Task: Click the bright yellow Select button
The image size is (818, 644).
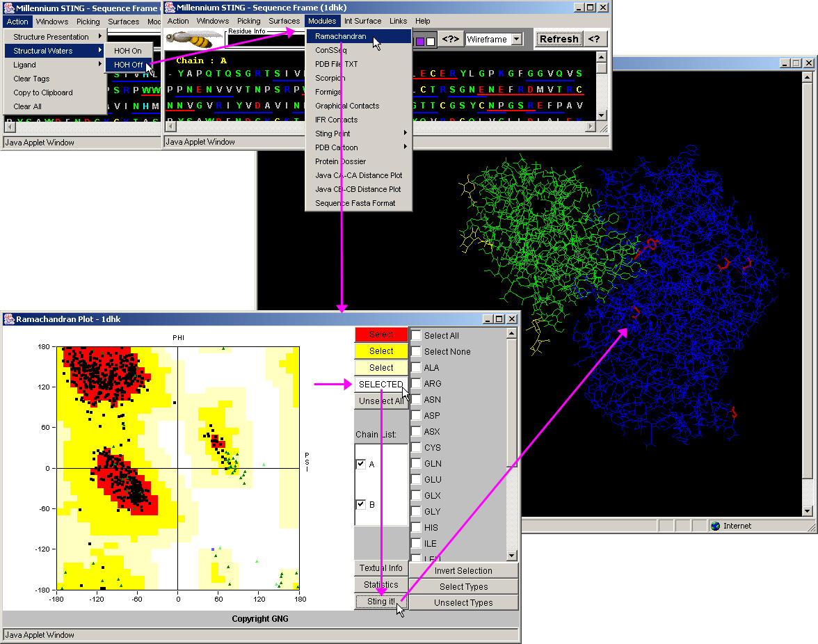Action: 381,351
